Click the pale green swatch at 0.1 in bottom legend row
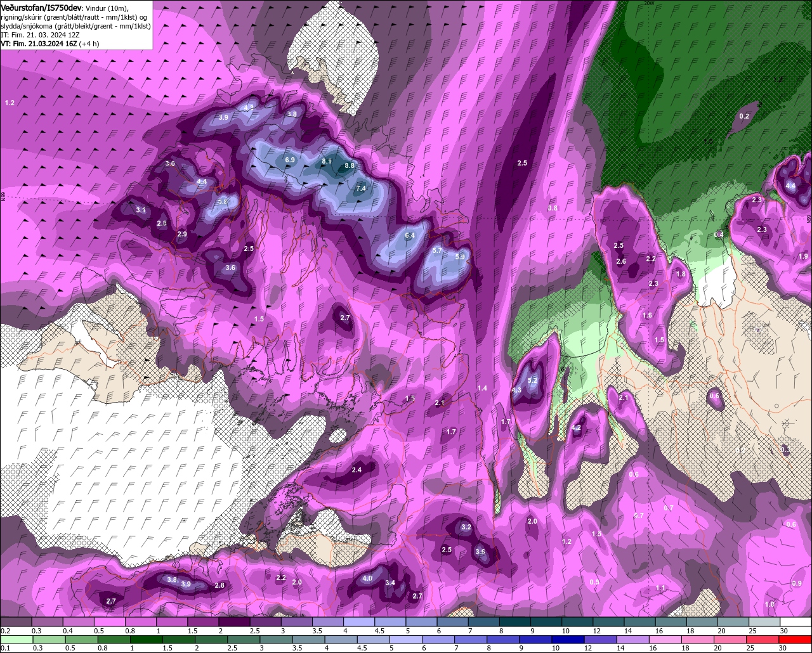The image size is (812, 653). 16,640
